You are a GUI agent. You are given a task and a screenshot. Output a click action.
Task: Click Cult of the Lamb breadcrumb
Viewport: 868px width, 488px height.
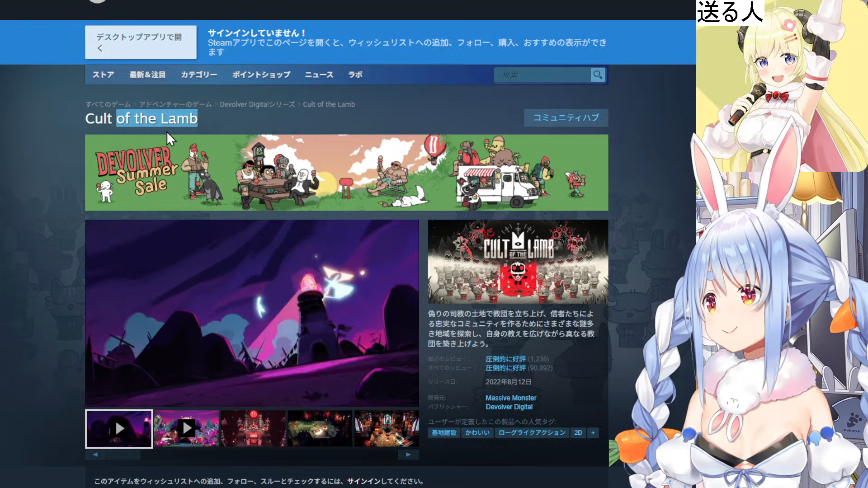[x=329, y=104]
